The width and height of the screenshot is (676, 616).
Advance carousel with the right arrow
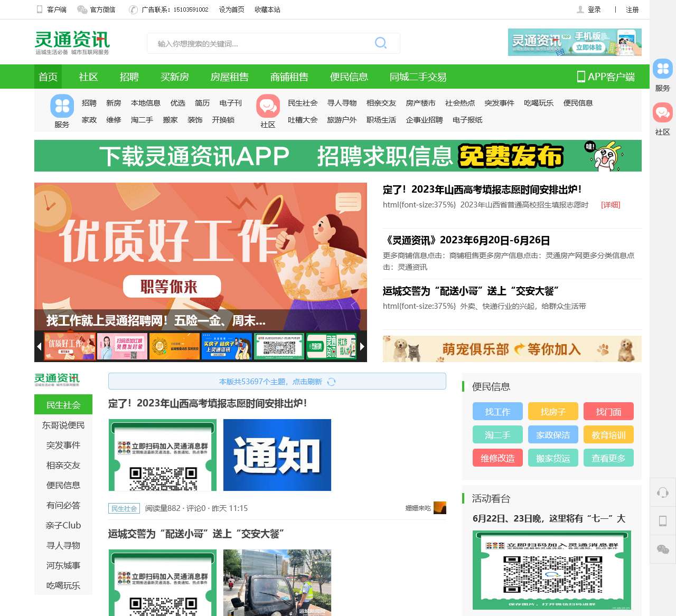click(x=362, y=347)
